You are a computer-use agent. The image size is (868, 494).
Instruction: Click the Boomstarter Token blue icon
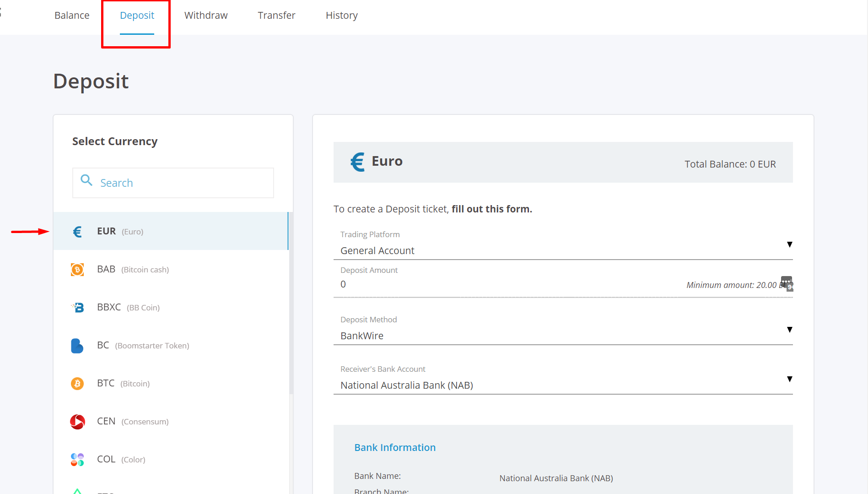(x=77, y=346)
